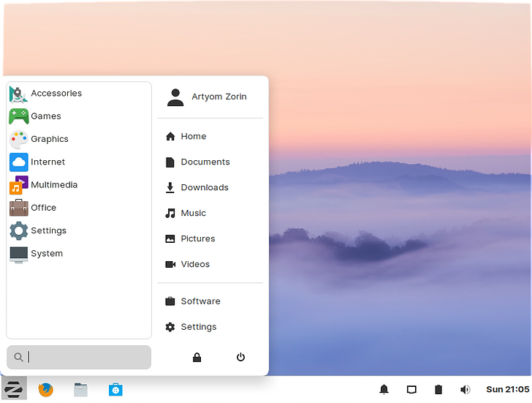Click the user avatar icon
532x403 pixels.
point(175,98)
